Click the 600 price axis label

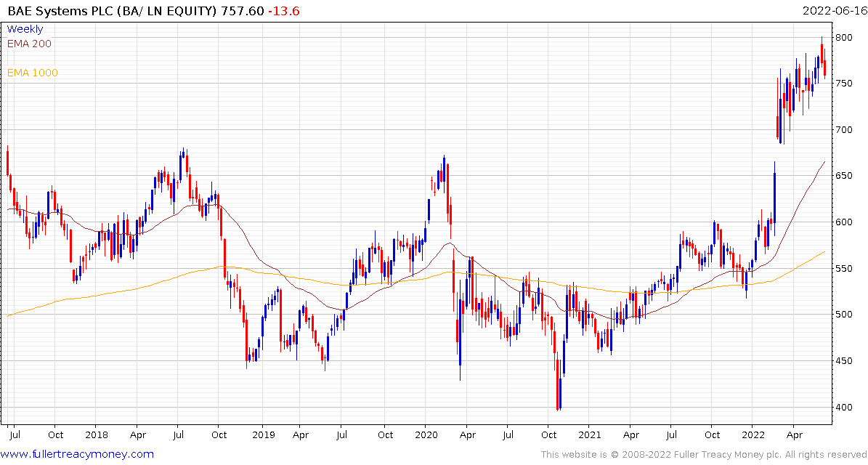click(x=845, y=222)
